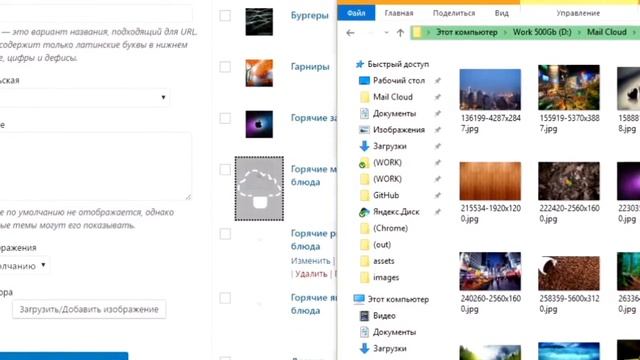Screen dimensions: 640x360
Task: Open the display type dropdown (по умолчанию)
Action: pos(24,266)
